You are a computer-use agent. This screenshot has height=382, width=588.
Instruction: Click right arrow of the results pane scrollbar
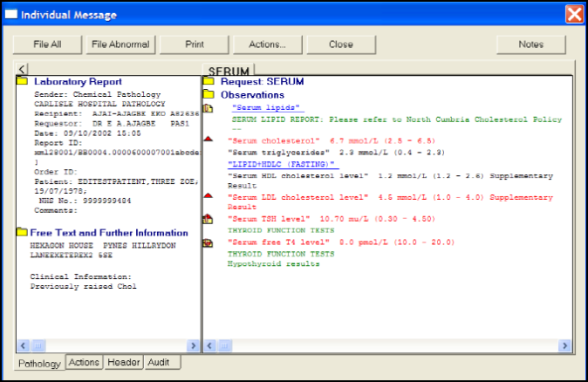click(565, 346)
